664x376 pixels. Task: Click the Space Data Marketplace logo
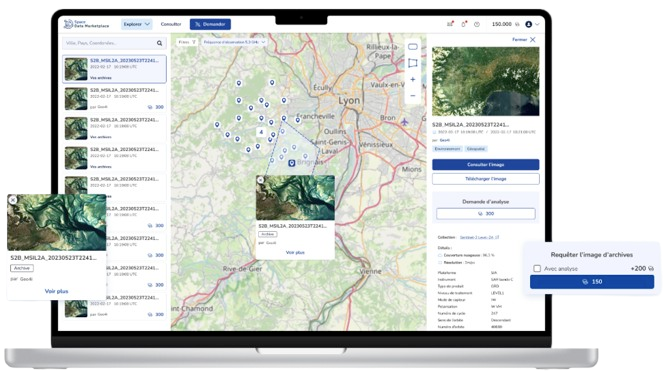point(86,24)
